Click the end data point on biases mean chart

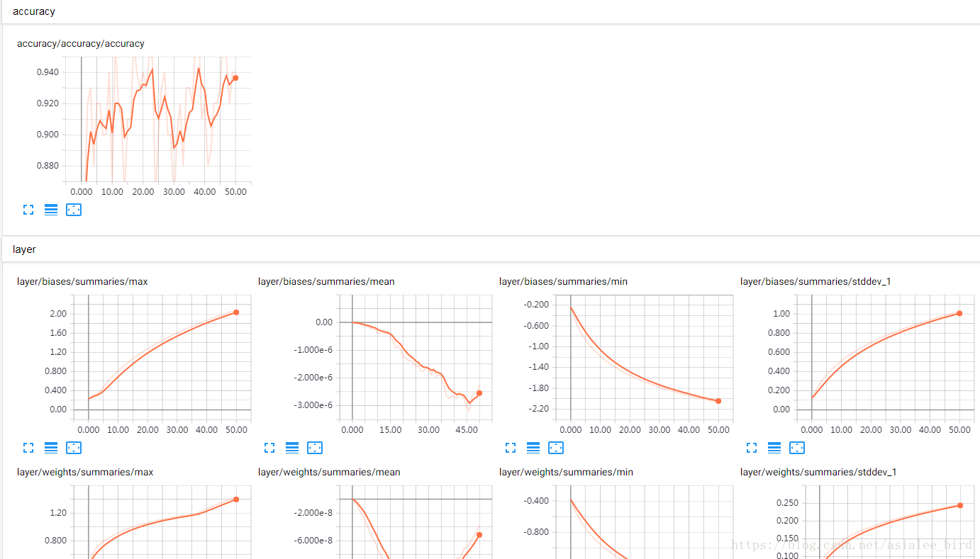479,393
